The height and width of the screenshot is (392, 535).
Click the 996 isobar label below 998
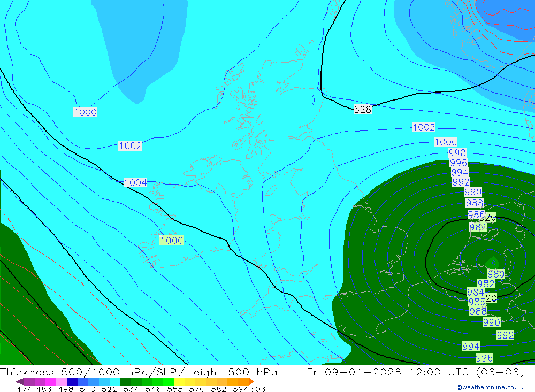click(458, 163)
